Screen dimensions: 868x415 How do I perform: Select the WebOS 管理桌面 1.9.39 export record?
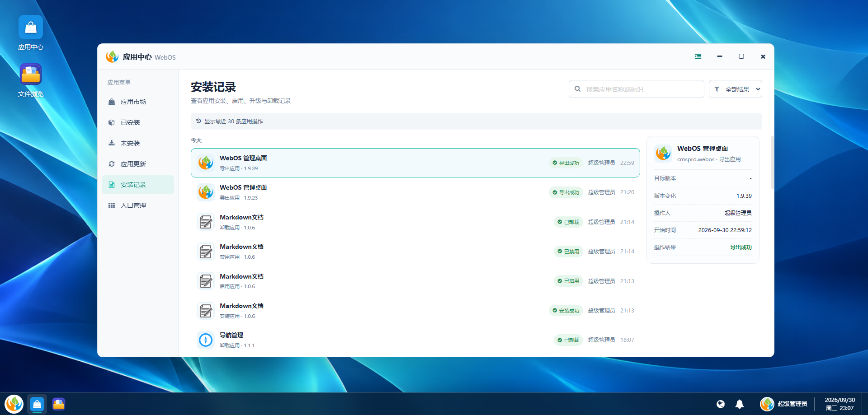(x=415, y=163)
